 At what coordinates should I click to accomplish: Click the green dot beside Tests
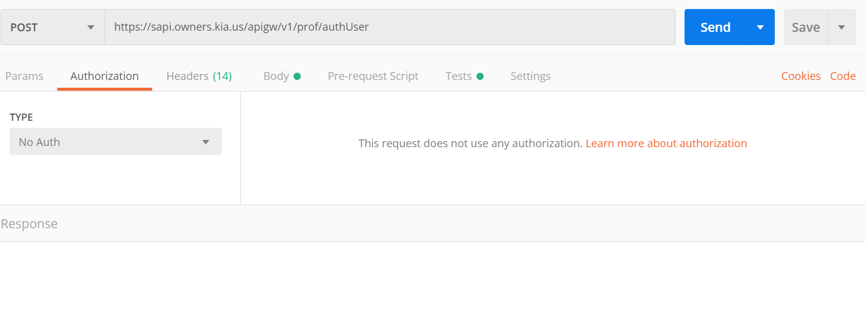click(480, 76)
